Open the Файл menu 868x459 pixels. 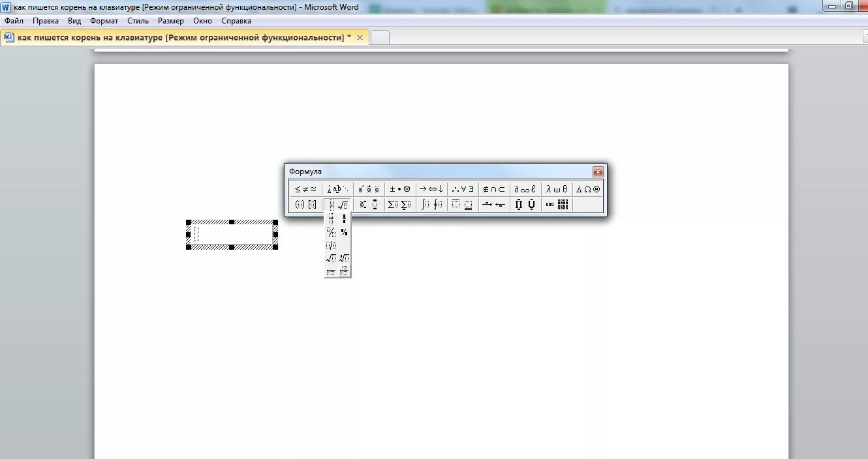tap(14, 21)
